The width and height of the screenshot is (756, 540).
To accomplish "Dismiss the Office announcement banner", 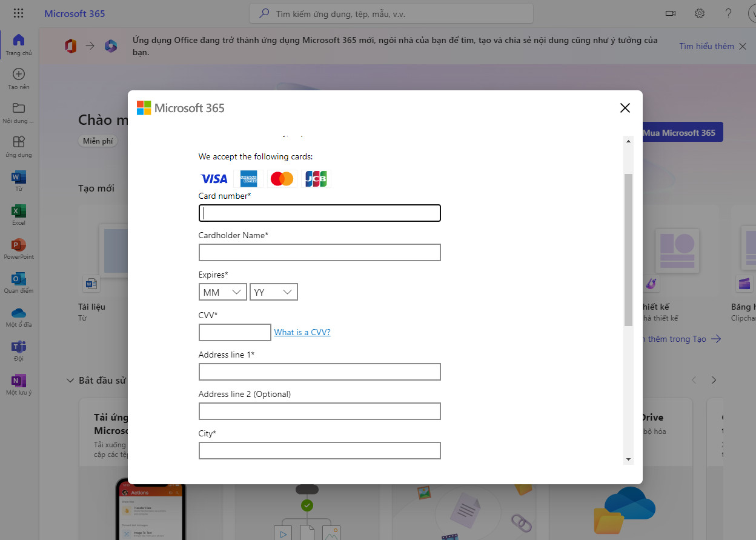I will tap(743, 46).
